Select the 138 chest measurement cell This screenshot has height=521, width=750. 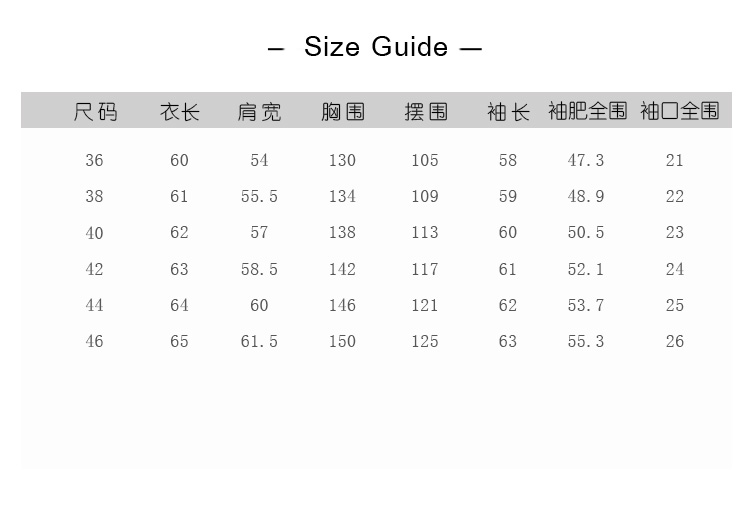coord(342,233)
